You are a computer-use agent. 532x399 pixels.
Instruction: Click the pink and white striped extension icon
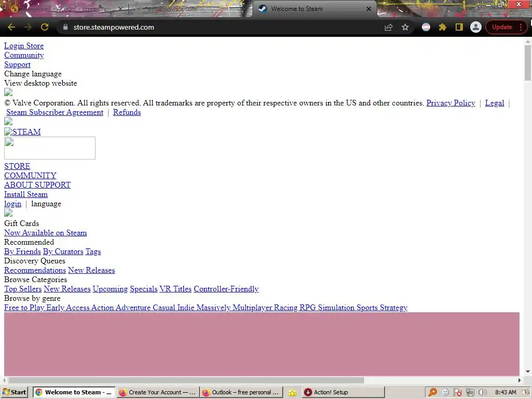(426, 27)
